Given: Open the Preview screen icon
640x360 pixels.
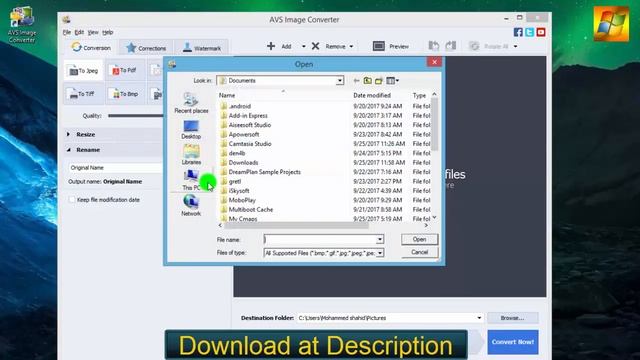Looking at the screenshot, I should pyautogui.click(x=379, y=46).
